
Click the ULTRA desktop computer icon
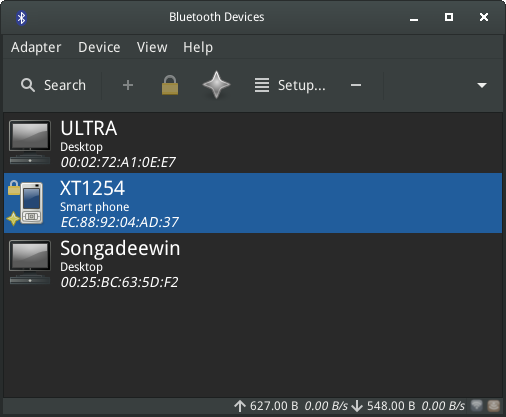click(30, 142)
